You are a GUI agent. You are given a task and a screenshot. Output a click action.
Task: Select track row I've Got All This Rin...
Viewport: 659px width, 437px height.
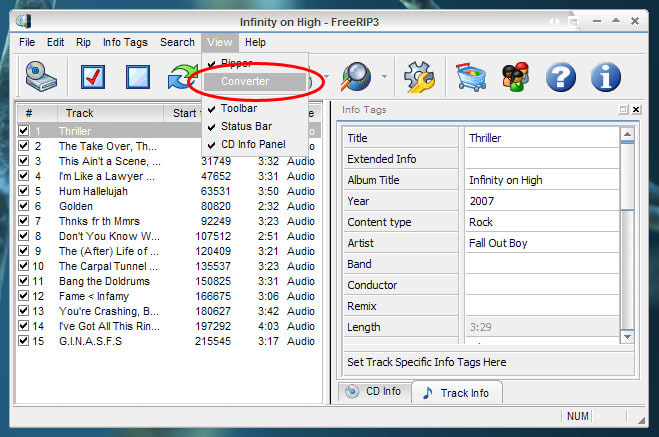169,326
